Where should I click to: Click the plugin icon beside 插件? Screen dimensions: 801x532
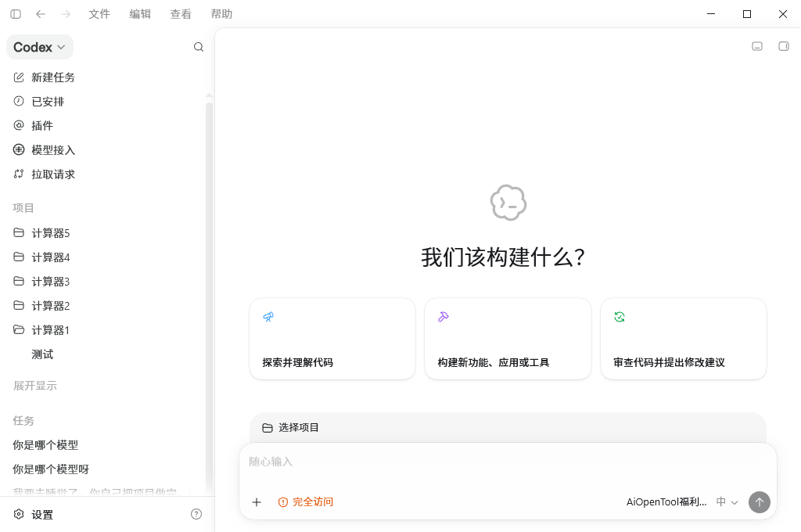pos(19,125)
